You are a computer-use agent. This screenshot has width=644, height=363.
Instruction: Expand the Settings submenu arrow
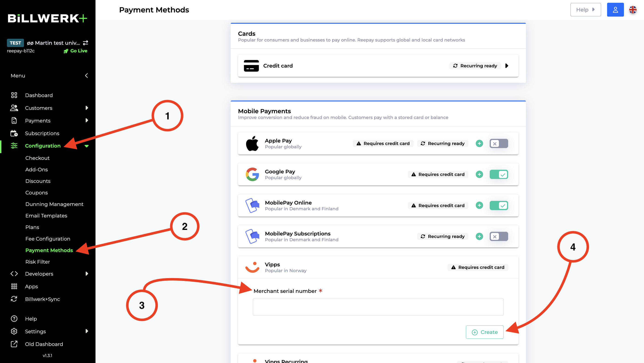pos(87,331)
